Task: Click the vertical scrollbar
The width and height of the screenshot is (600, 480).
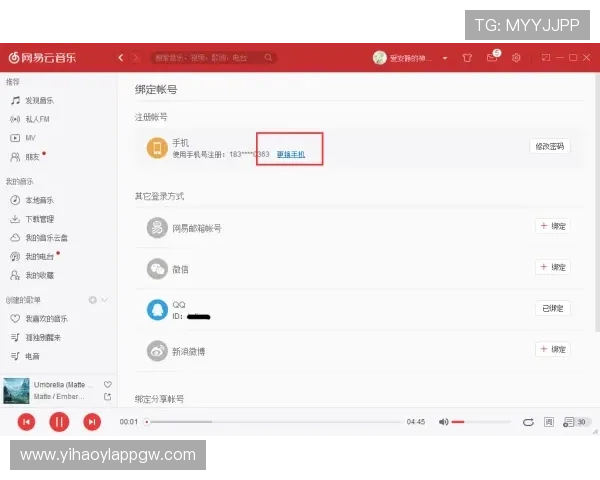Action: pyautogui.click(x=597, y=203)
